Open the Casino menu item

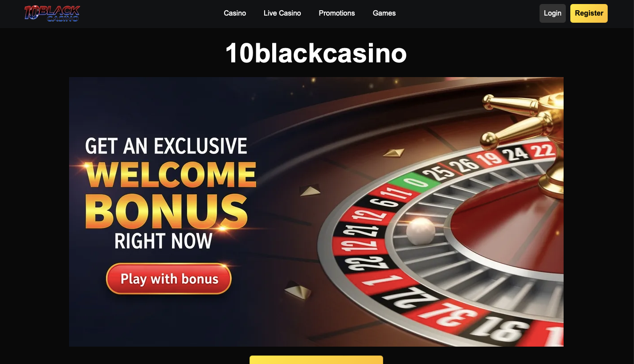235,13
